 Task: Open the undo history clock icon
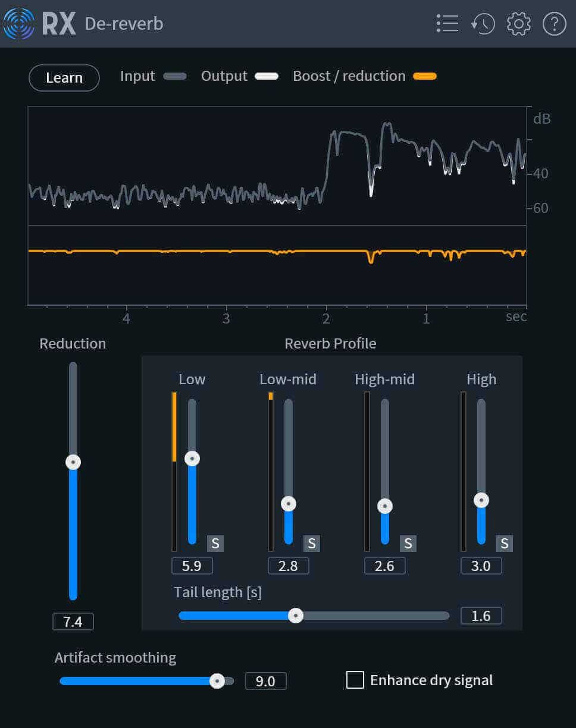coord(483,24)
